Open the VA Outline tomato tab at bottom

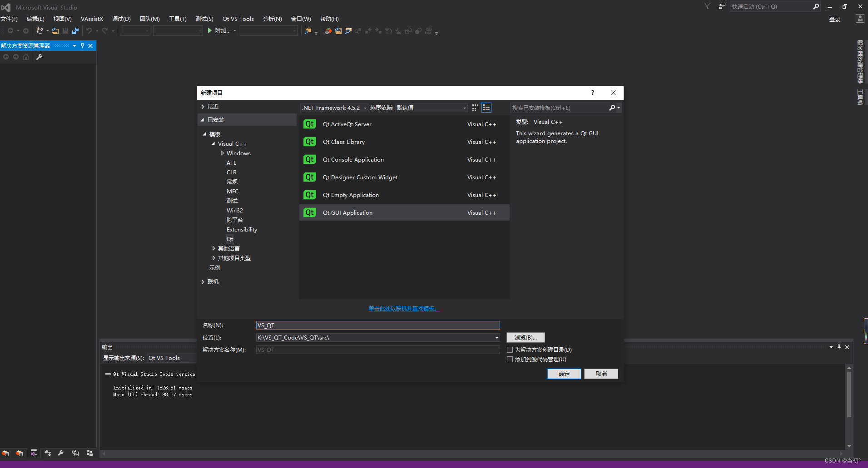pyautogui.click(x=20, y=453)
